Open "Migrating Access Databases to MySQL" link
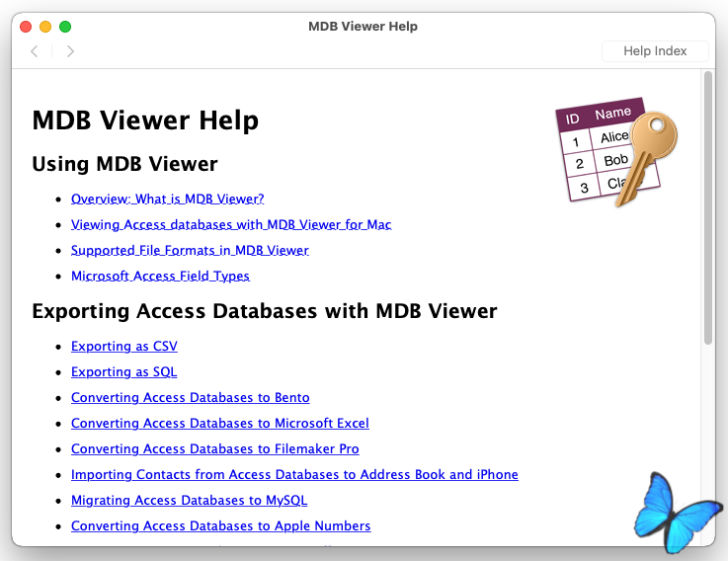The height and width of the screenshot is (561, 728). tap(189, 500)
